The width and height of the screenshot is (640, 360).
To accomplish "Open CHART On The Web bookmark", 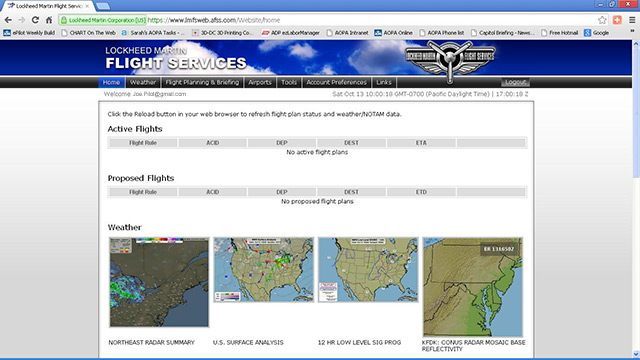I will tap(88, 33).
